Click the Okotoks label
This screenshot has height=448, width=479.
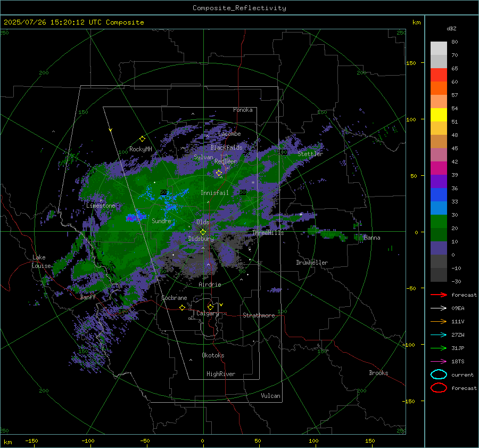(x=213, y=355)
